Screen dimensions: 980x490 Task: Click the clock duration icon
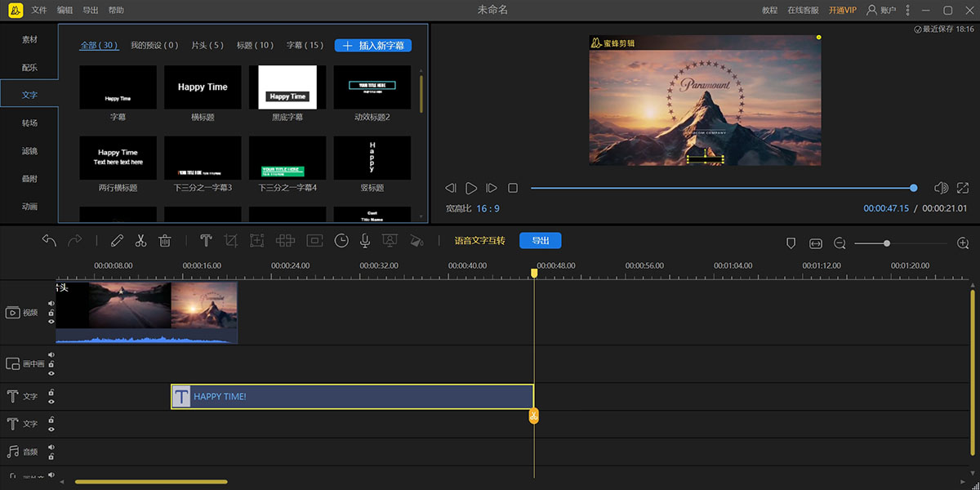(x=341, y=241)
